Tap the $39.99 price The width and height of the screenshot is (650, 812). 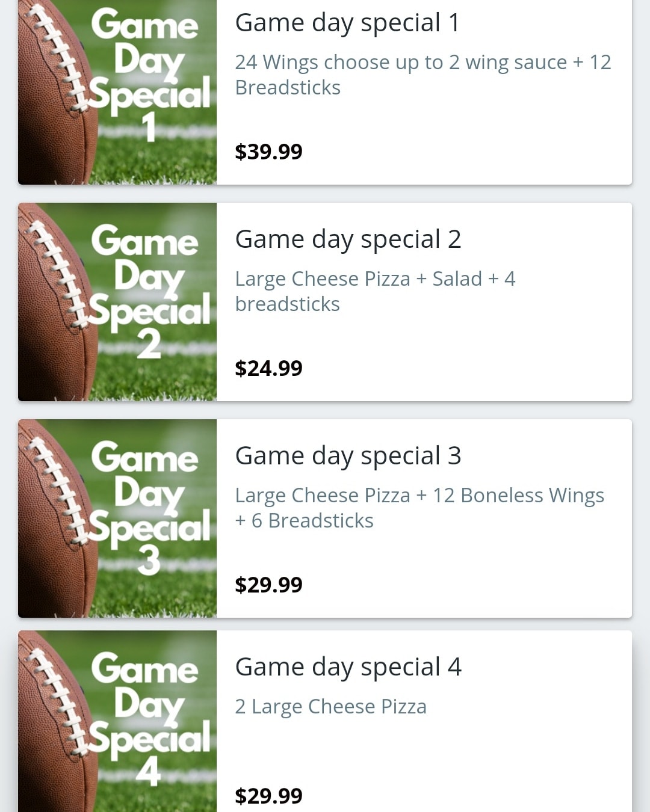pyautogui.click(x=268, y=152)
